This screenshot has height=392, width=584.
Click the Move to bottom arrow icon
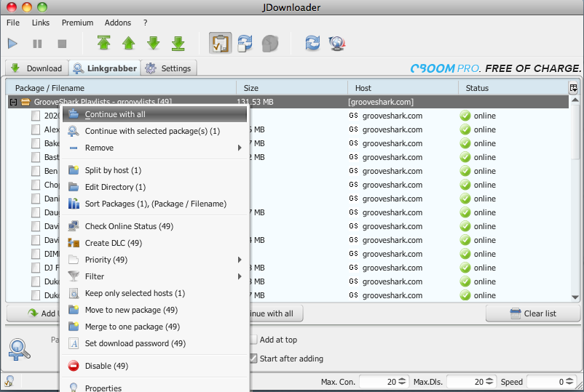(178, 44)
